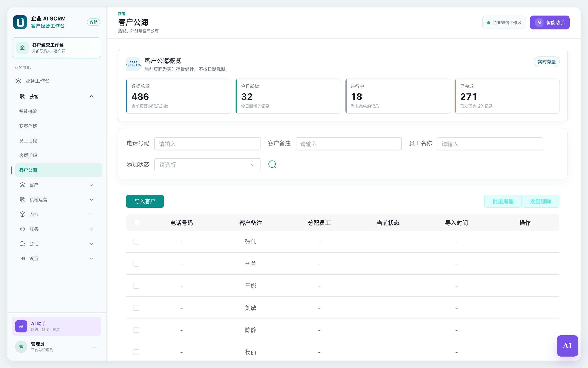
Task: Click the 员工名称 input field
Action: tap(490, 144)
